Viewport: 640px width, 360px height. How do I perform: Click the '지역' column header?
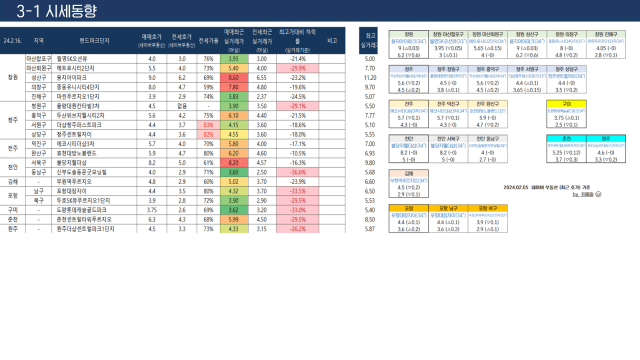pos(39,41)
